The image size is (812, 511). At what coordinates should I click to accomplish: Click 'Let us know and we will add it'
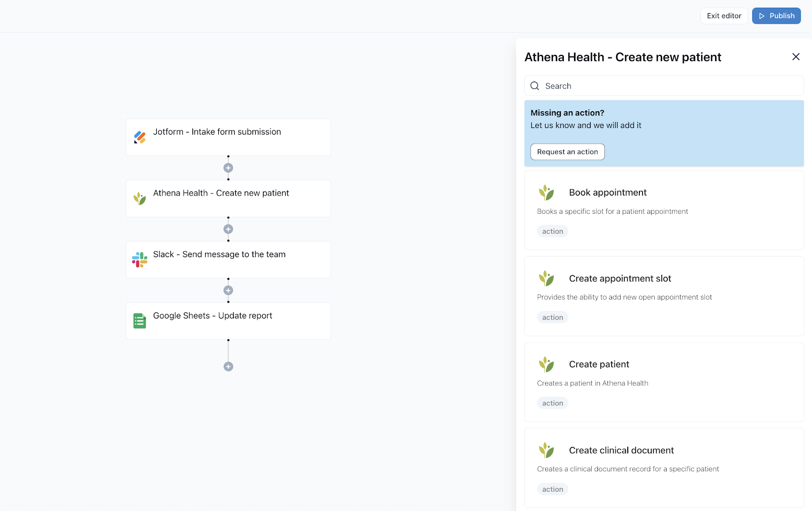(x=586, y=125)
